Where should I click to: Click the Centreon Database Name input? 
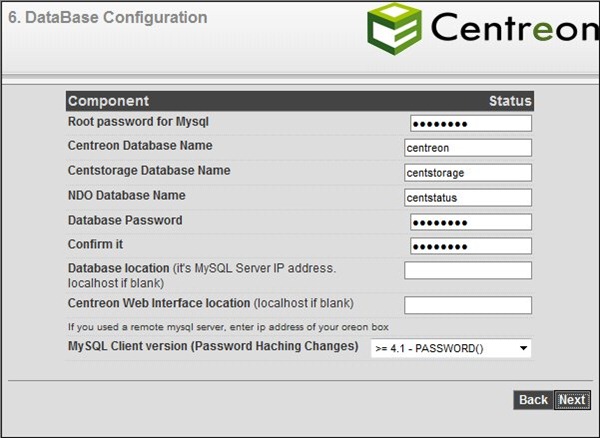[468, 148]
